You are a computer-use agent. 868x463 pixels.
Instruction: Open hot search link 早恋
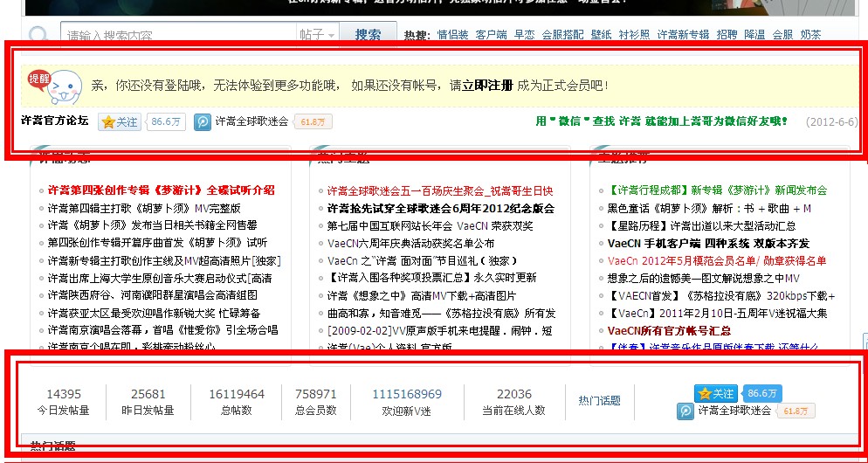pyautogui.click(x=524, y=34)
